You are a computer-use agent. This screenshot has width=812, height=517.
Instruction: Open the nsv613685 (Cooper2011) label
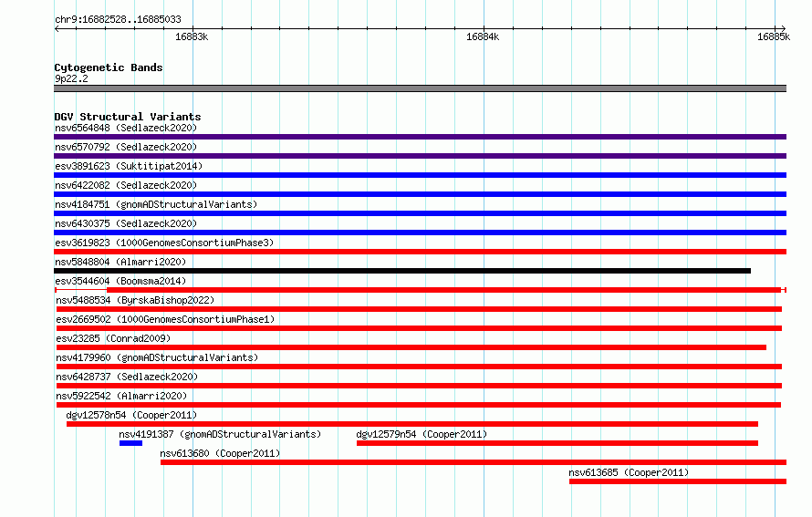[629, 472]
